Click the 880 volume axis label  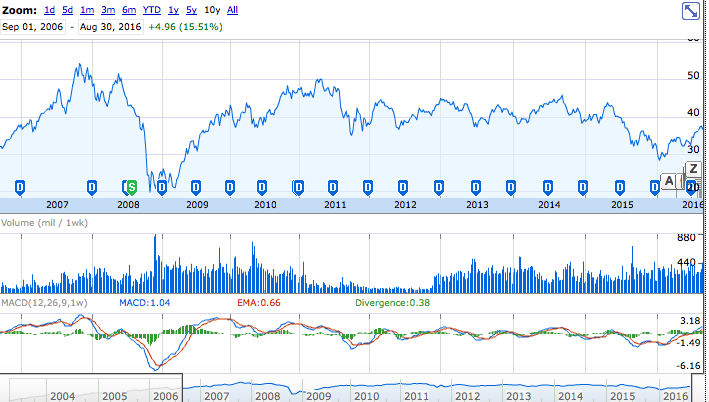686,237
